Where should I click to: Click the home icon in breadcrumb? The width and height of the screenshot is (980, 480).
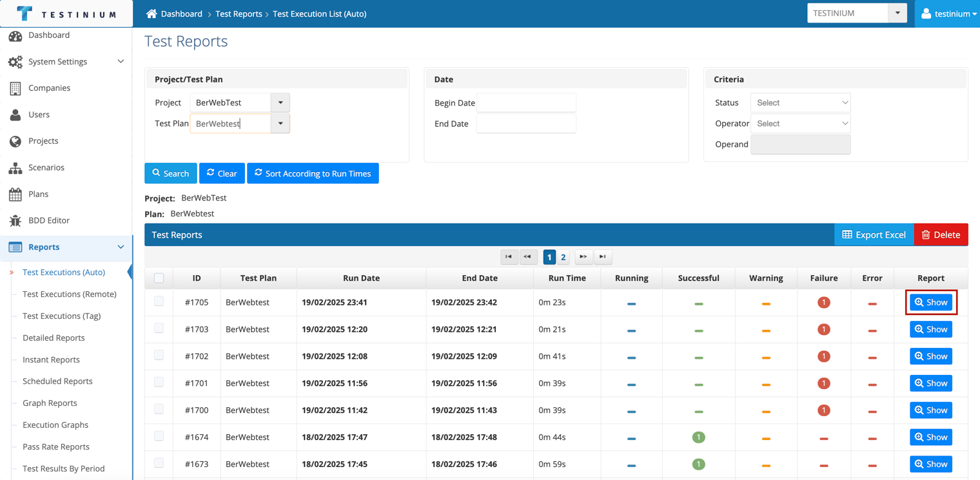tap(152, 14)
